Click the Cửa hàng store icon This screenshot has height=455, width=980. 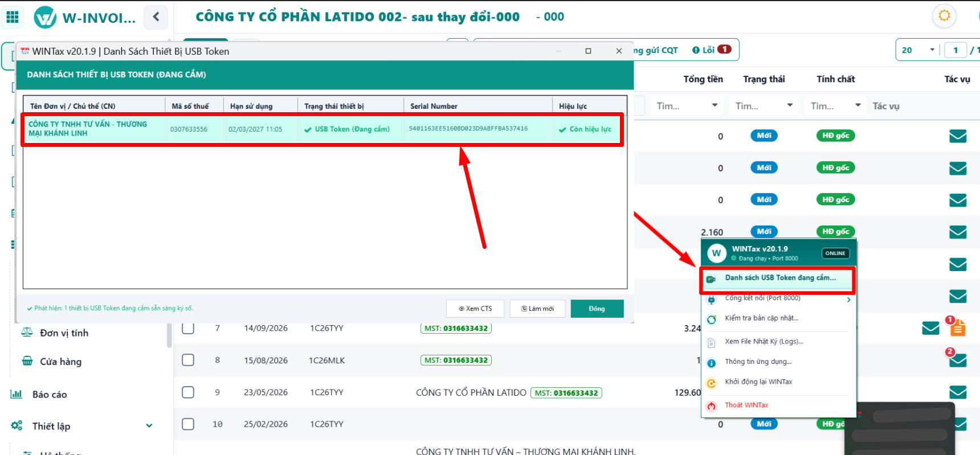click(x=27, y=360)
